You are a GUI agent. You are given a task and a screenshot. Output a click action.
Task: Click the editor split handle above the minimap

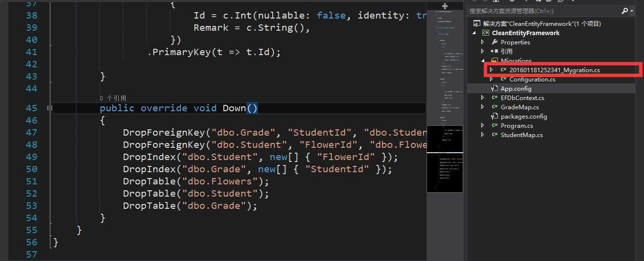click(x=445, y=6)
